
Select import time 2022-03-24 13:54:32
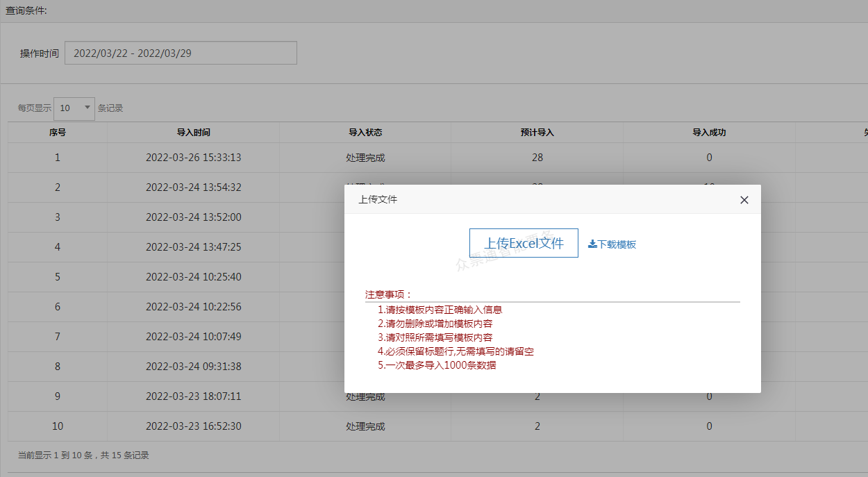194,187
